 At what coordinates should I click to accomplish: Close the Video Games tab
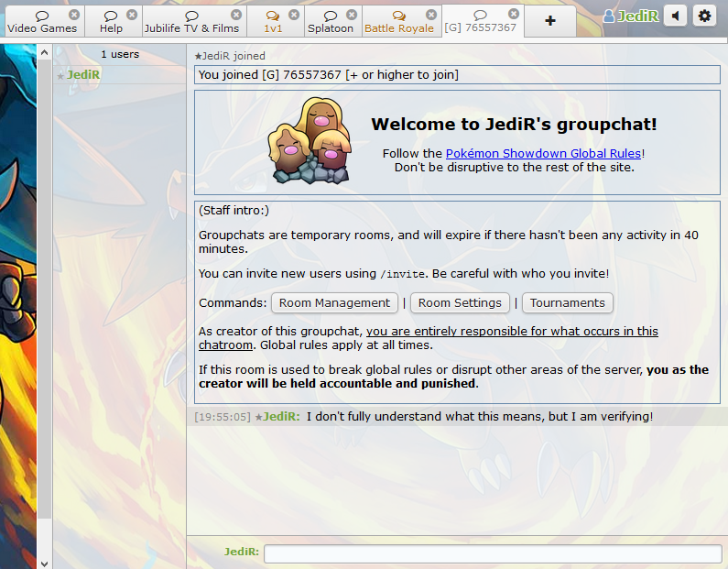(74, 15)
